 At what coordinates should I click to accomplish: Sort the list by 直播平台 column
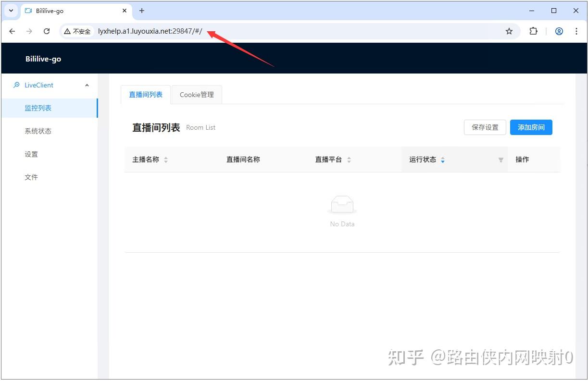[349, 160]
